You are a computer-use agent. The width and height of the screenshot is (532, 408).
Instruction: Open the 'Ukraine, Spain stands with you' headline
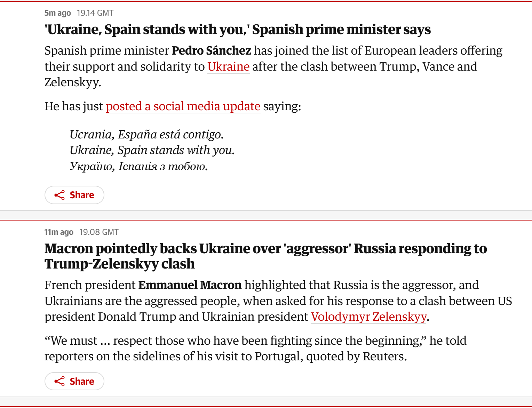click(238, 30)
